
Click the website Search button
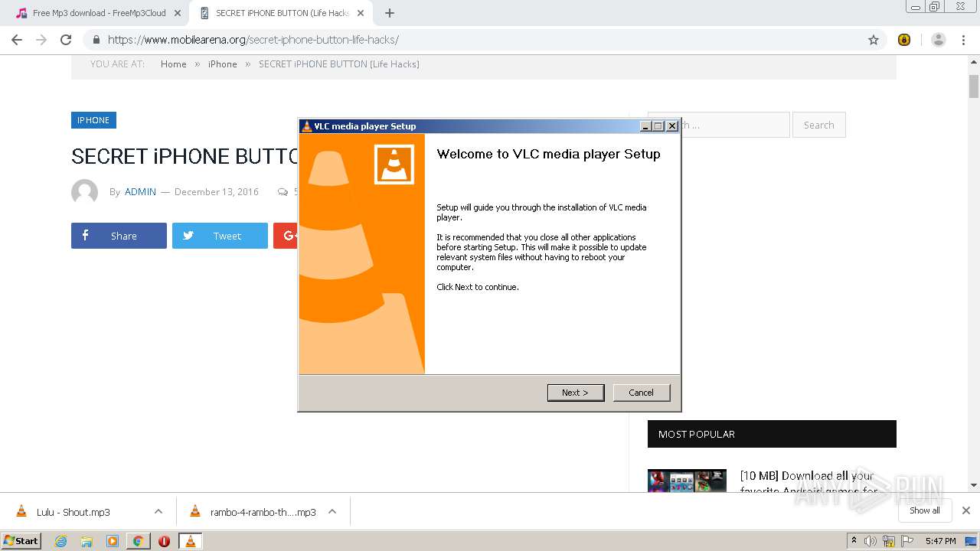point(818,125)
